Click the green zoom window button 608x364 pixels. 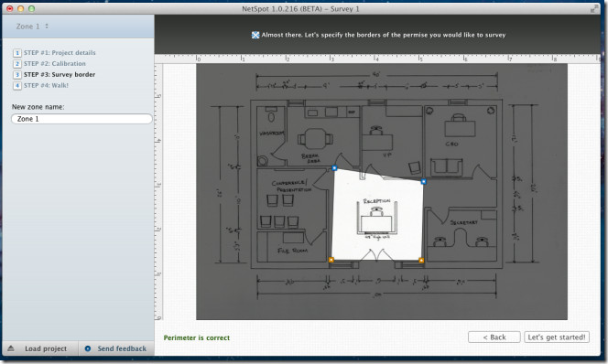[x=31, y=8]
